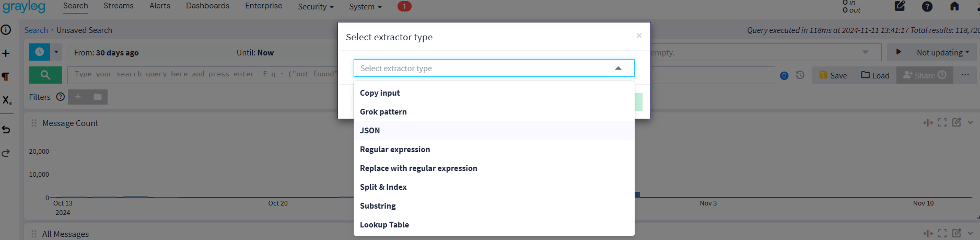Screen dimensions: 980x240
Task: Click the Load saved search button
Action: [x=875, y=75]
